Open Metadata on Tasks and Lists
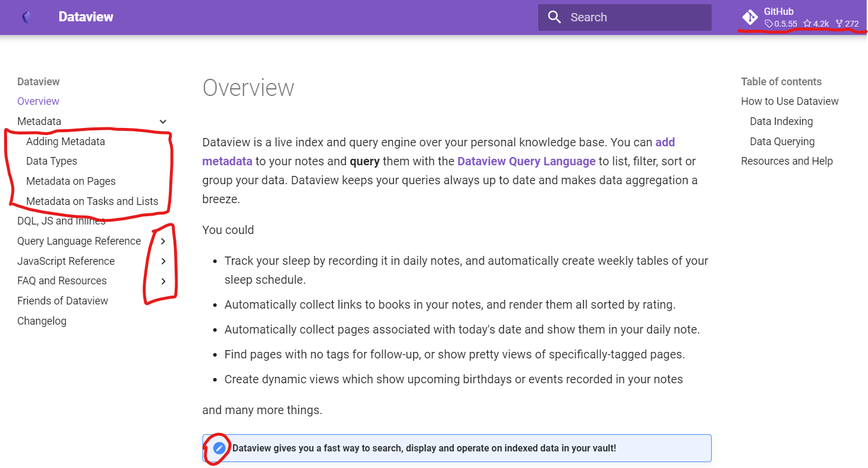The width and height of the screenshot is (868, 468). 92,201
